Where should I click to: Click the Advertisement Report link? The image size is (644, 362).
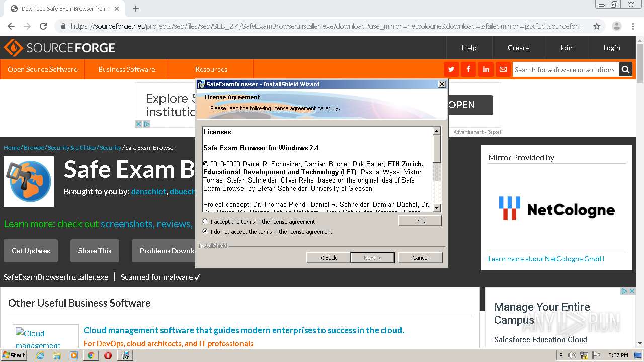477,132
